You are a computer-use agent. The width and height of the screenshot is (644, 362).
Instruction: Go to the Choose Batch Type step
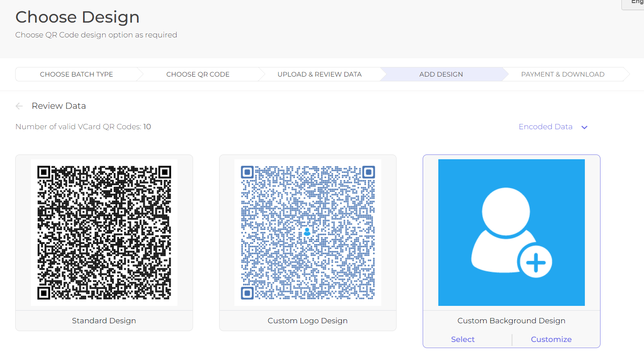(x=77, y=74)
